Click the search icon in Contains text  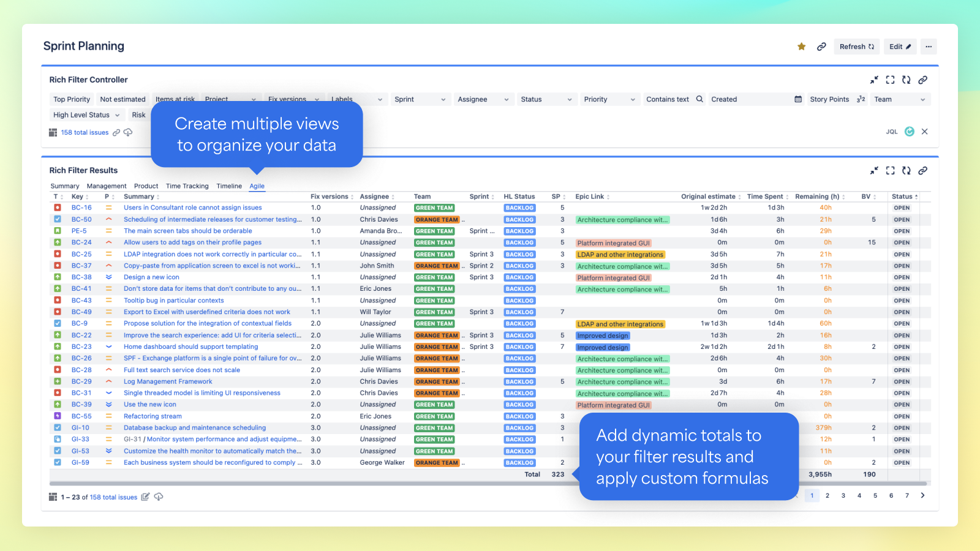point(699,99)
